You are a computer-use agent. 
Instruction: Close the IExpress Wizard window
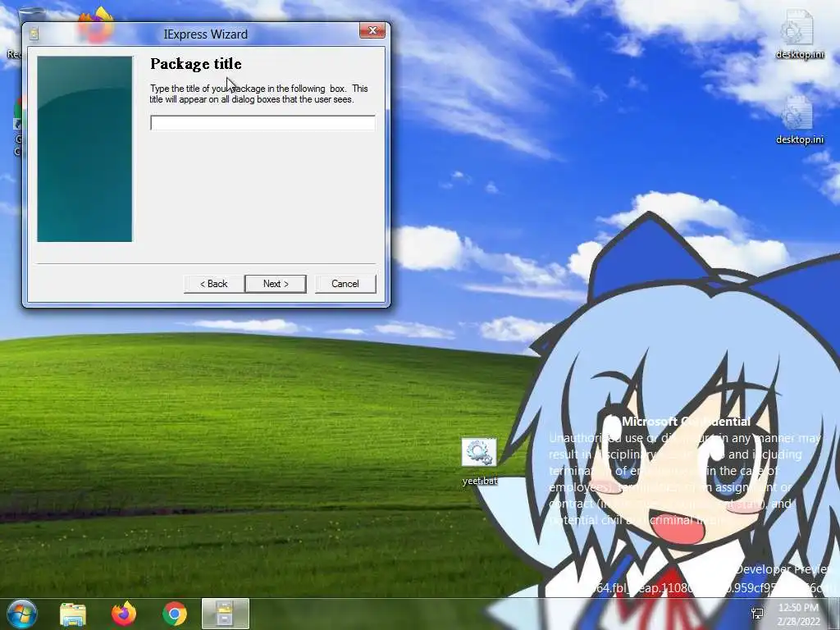click(x=372, y=31)
